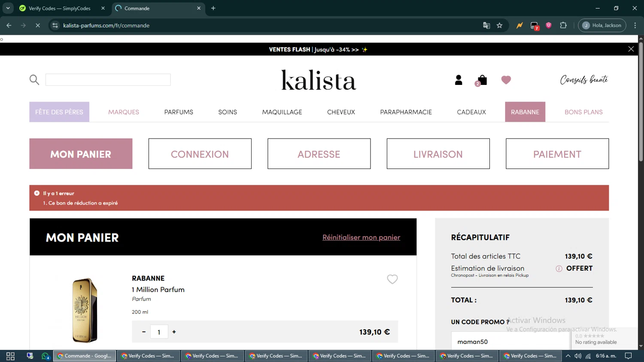The height and width of the screenshot is (362, 644).
Task: Open WhatsApp from the taskbar
Action: tap(46, 356)
